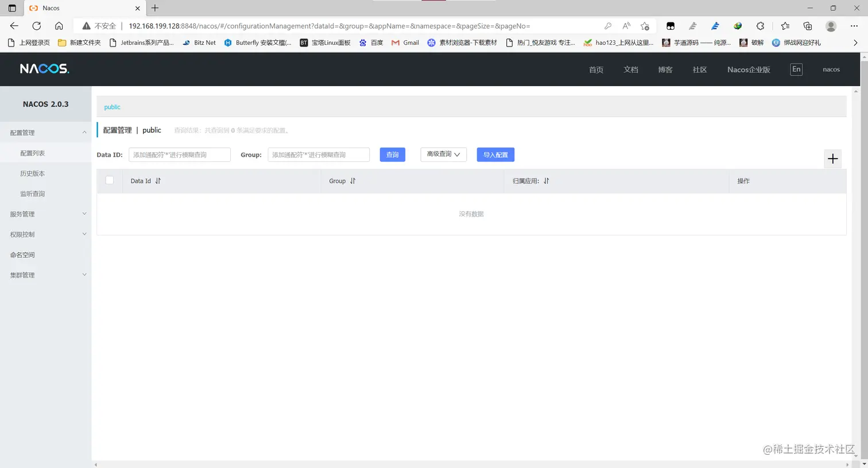Open 芋道源码 bookmark

coord(696,42)
